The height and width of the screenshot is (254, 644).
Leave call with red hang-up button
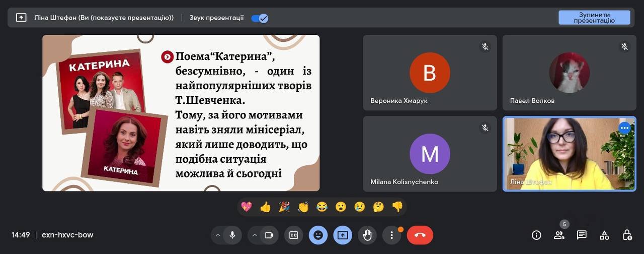[x=420, y=235]
